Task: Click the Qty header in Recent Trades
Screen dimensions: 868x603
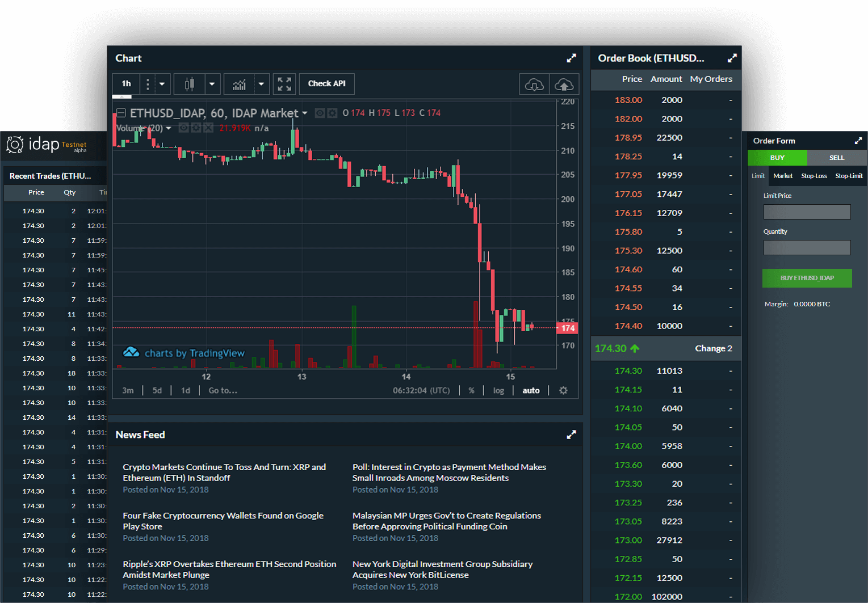Action: (x=69, y=192)
